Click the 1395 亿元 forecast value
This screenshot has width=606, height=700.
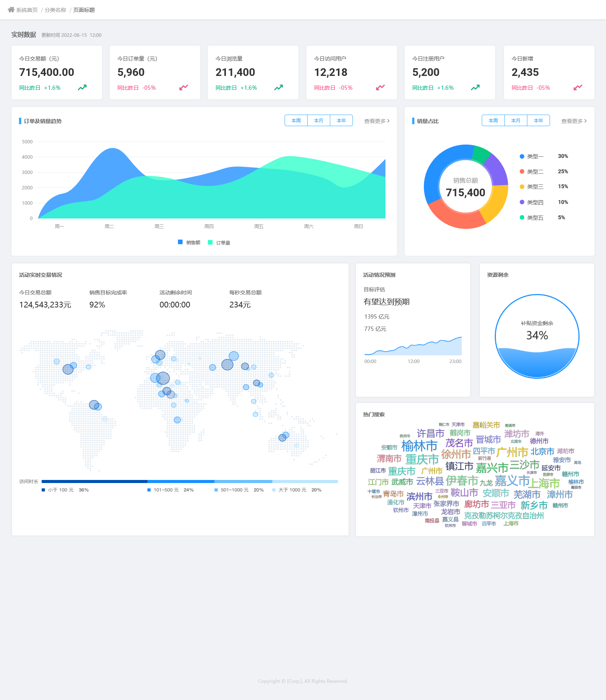click(377, 317)
